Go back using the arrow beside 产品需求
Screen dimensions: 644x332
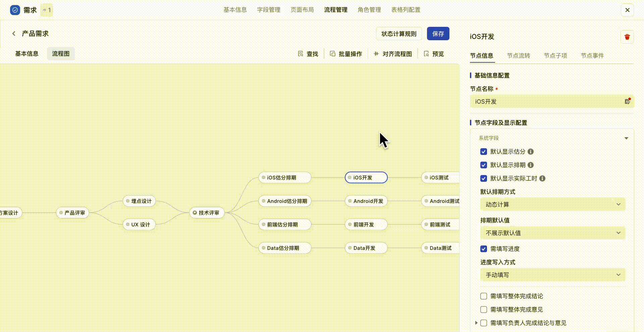pyautogui.click(x=14, y=34)
